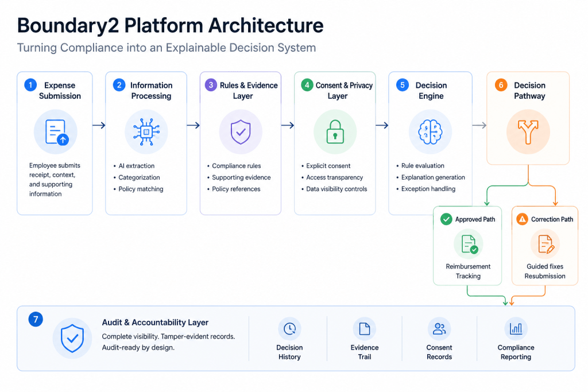Click the Access transparency bullet
This screenshot has width=588, height=392.
[x=332, y=177]
